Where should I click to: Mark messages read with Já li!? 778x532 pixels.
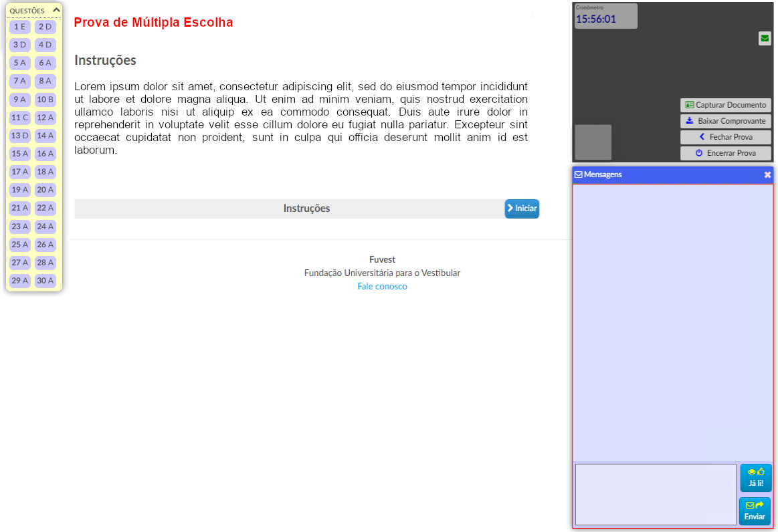755,478
